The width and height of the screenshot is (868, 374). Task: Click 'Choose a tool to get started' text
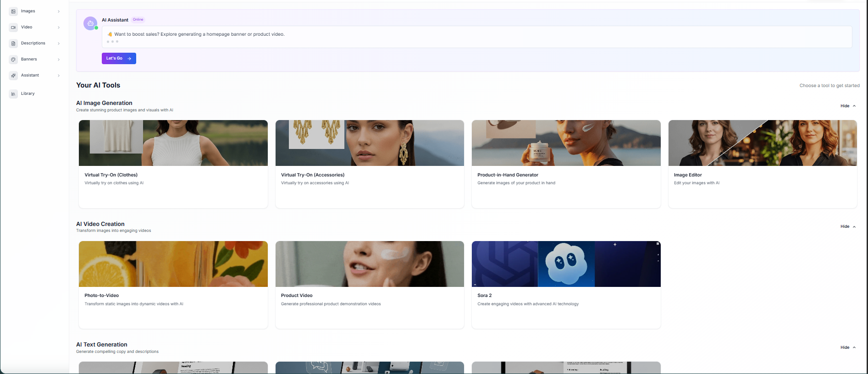pos(829,86)
